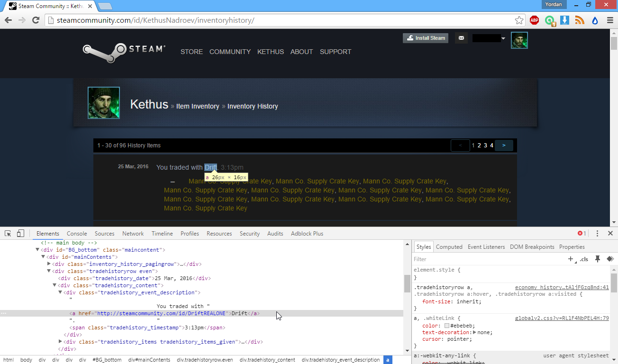Click the pin icon to toggle element state
Image resolution: width=618 pixels, height=364 pixels.
click(598, 259)
